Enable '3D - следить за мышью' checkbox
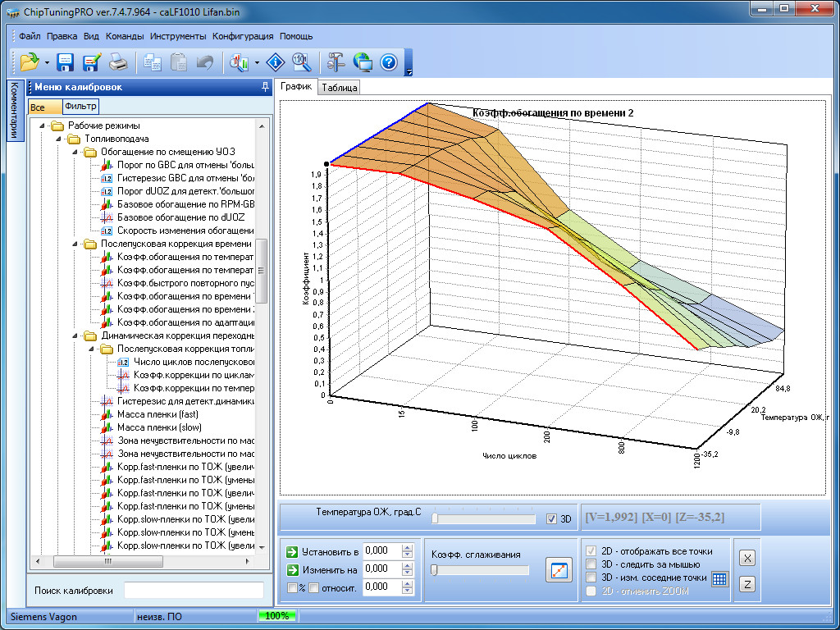The image size is (840, 630). 591,564
